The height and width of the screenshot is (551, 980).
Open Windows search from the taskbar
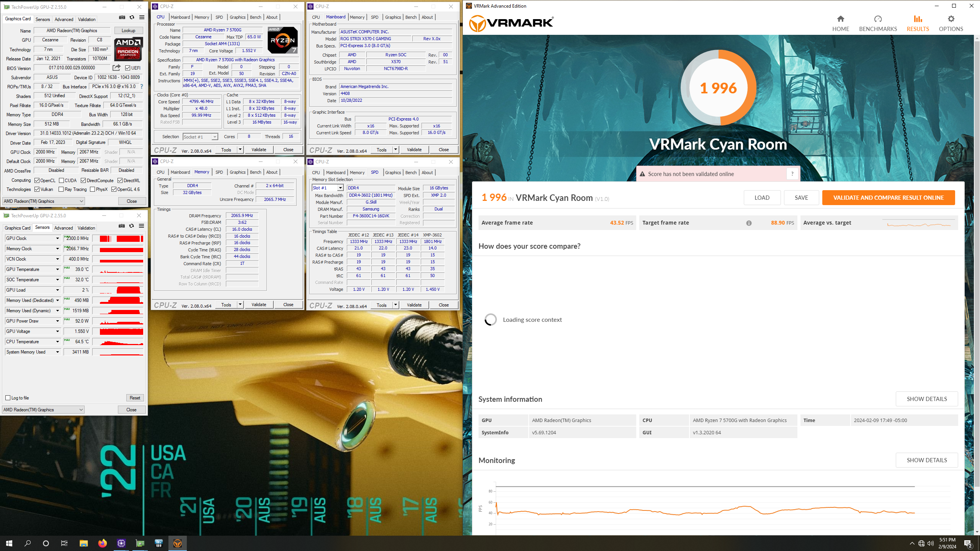[x=28, y=543]
